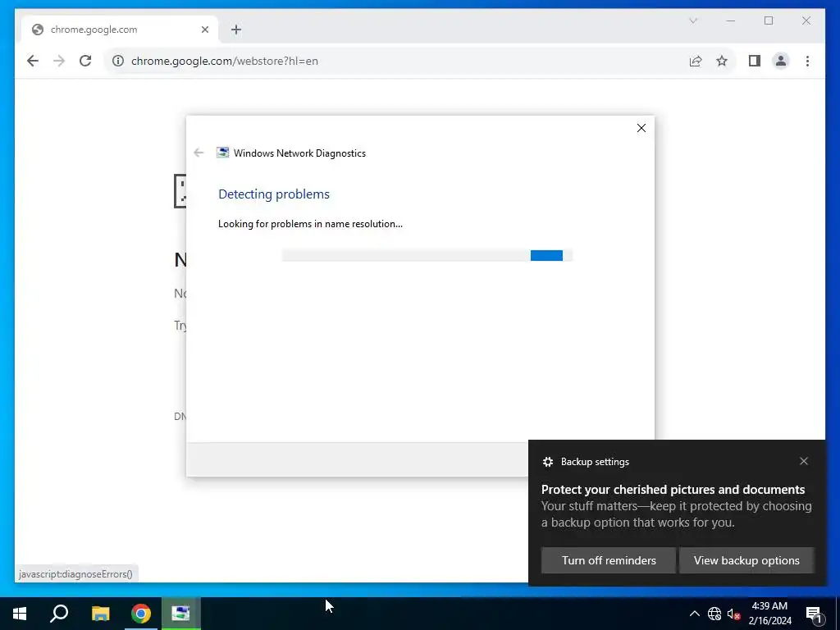840x630 pixels.
Task: Share this page via the share icon
Action: (696, 61)
